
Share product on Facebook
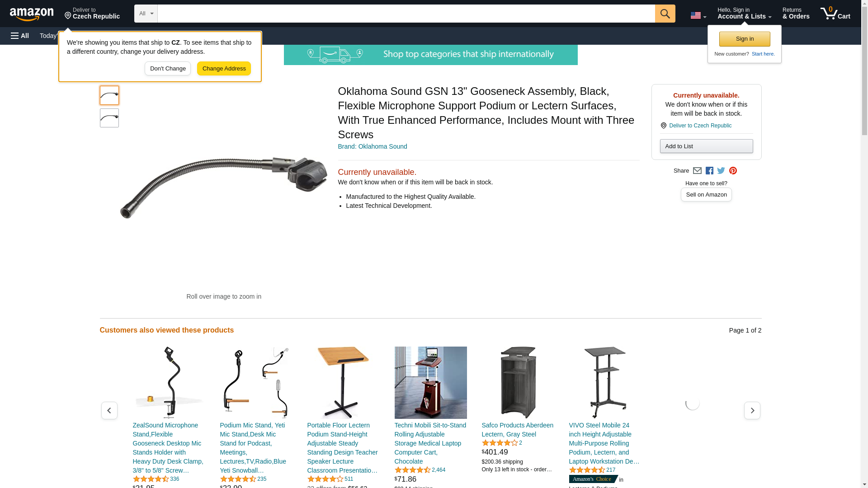[709, 171]
